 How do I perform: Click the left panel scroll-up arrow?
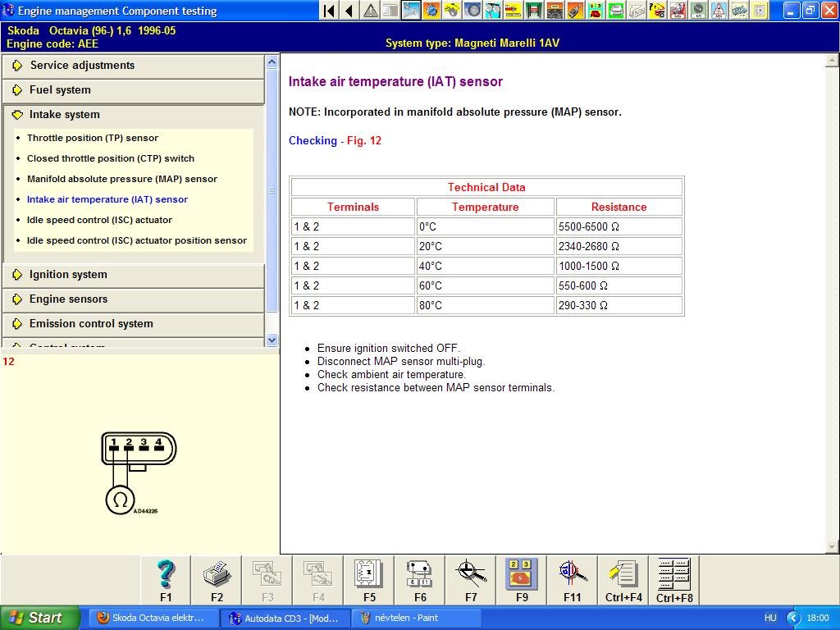click(272, 62)
